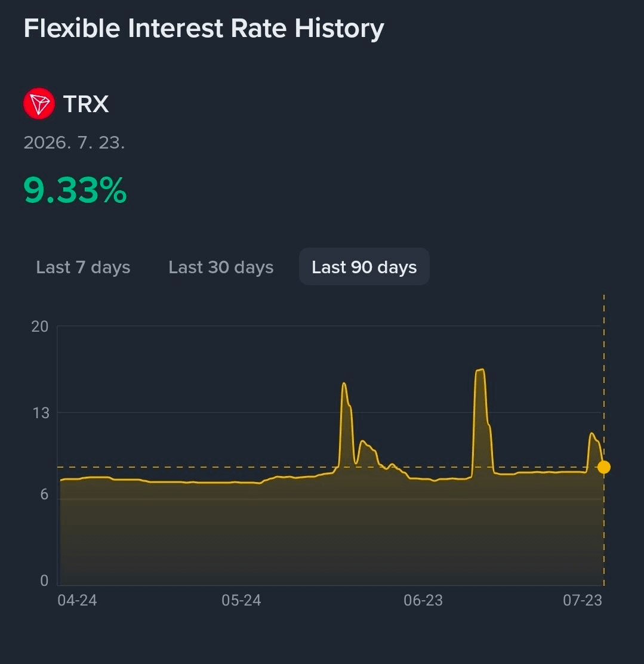Image resolution: width=644 pixels, height=664 pixels.
Task: Switch to the Last 30 days tab
Action: point(221,267)
